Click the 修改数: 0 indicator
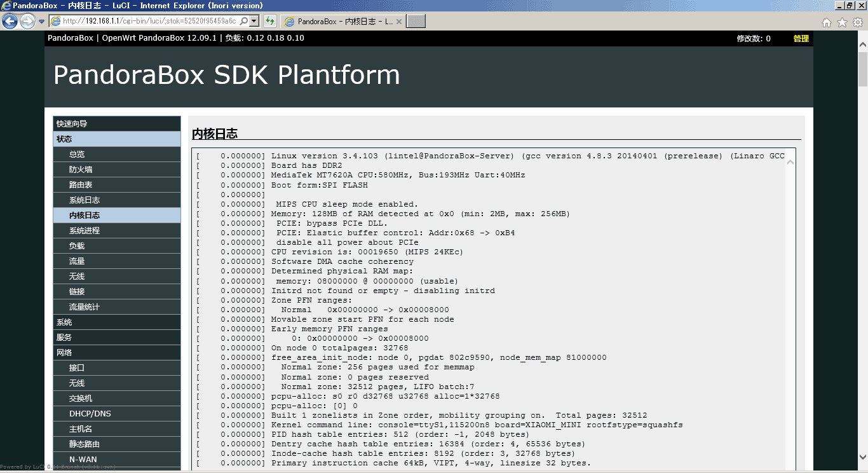The image size is (868, 473). click(x=754, y=39)
